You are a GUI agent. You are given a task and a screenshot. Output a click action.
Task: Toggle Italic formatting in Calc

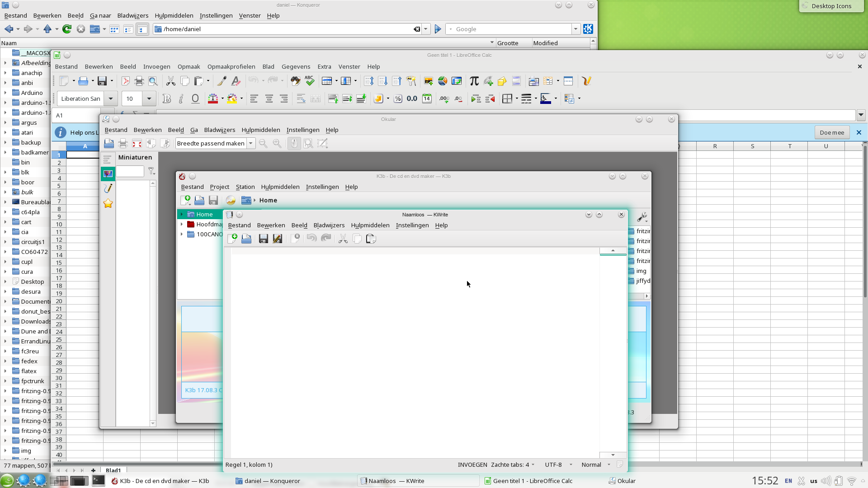click(x=181, y=99)
